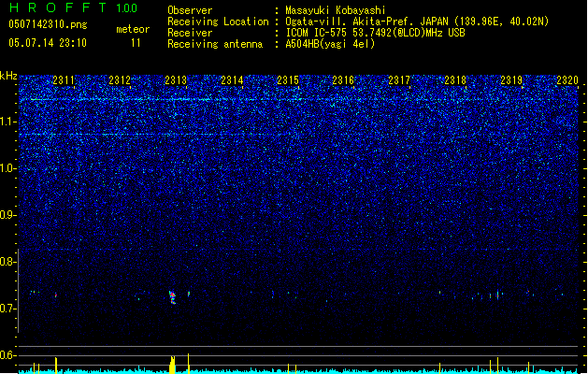Click the 2320 time marker
Image resolution: width=588 pixels, height=374 pixels.
pos(567,80)
